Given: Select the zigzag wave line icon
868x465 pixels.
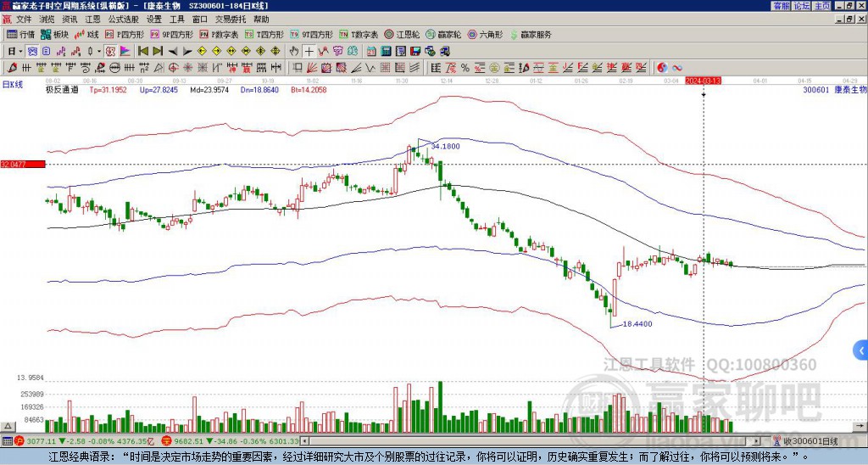Looking at the screenshot, I should point(370,68).
